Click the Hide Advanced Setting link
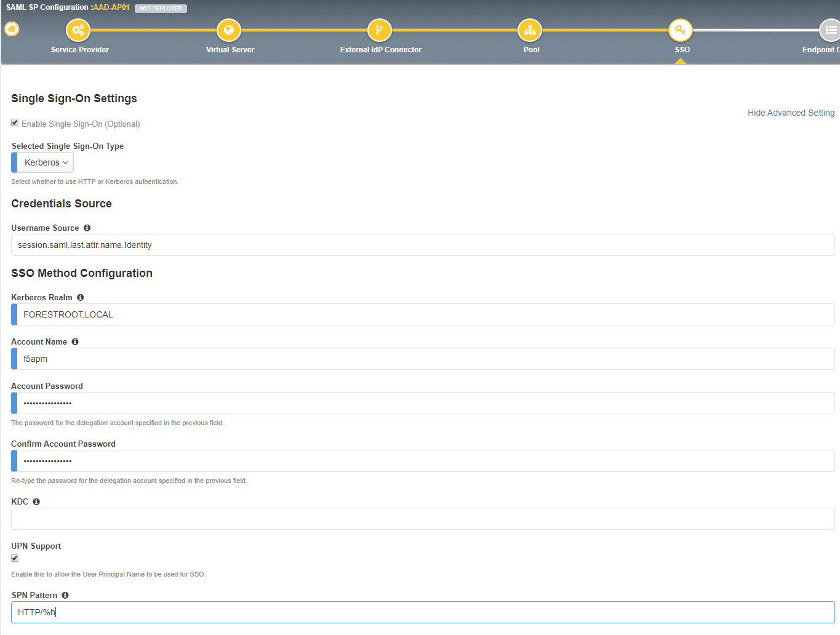The image size is (840, 635). click(791, 113)
